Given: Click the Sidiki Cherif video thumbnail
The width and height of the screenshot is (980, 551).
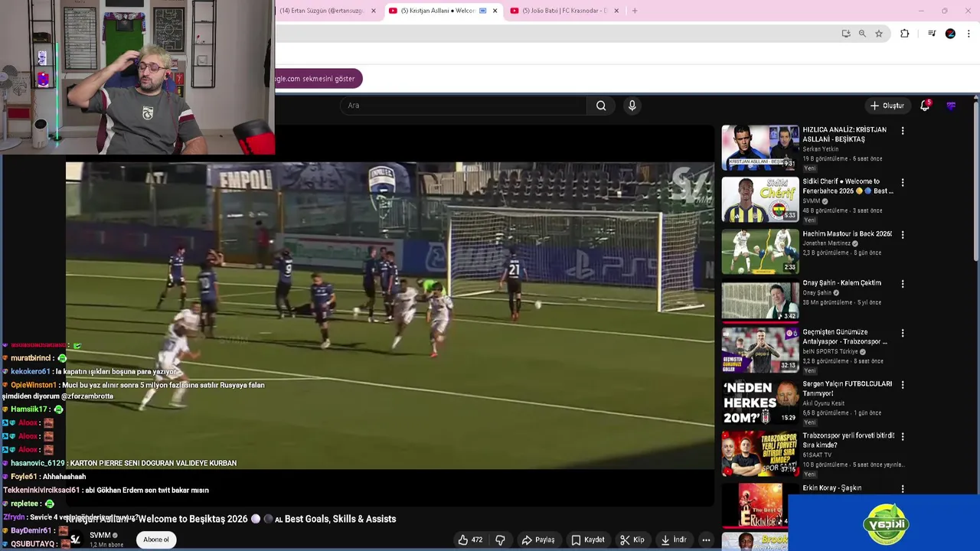Looking at the screenshot, I should click(x=760, y=199).
